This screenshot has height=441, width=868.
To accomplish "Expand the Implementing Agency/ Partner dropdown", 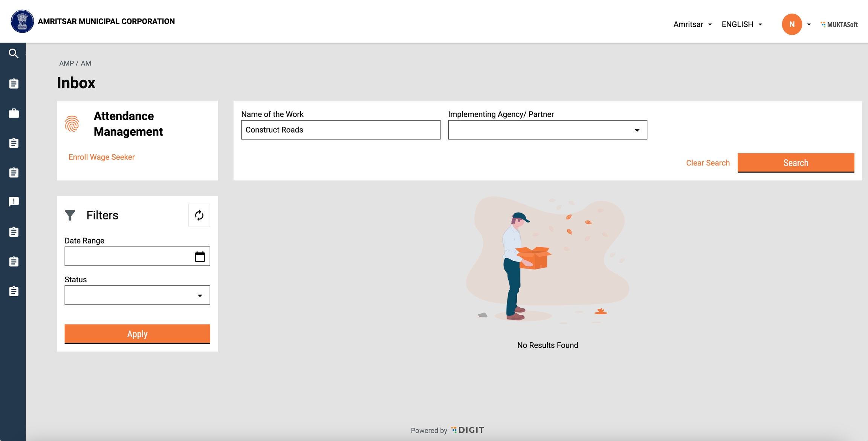I will [547, 130].
